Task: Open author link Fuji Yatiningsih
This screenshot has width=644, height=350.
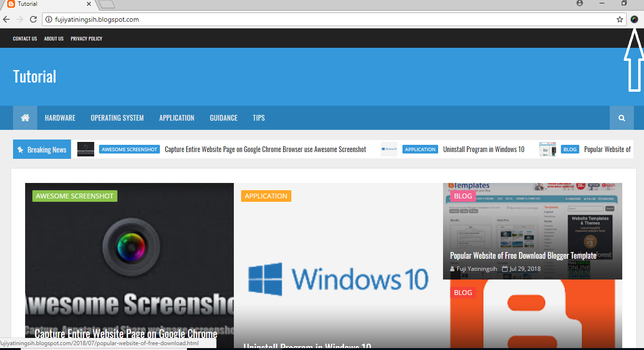Action: click(477, 269)
